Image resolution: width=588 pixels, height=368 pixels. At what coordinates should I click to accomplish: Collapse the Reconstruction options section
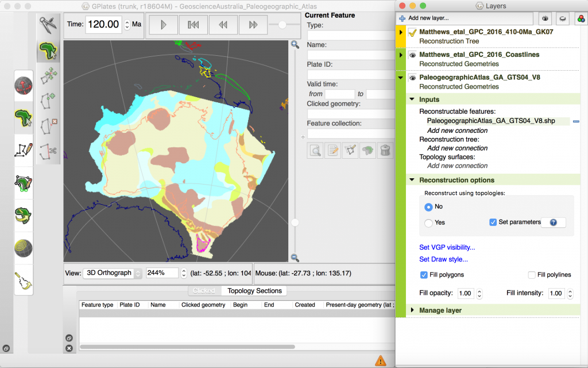click(412, 180)
